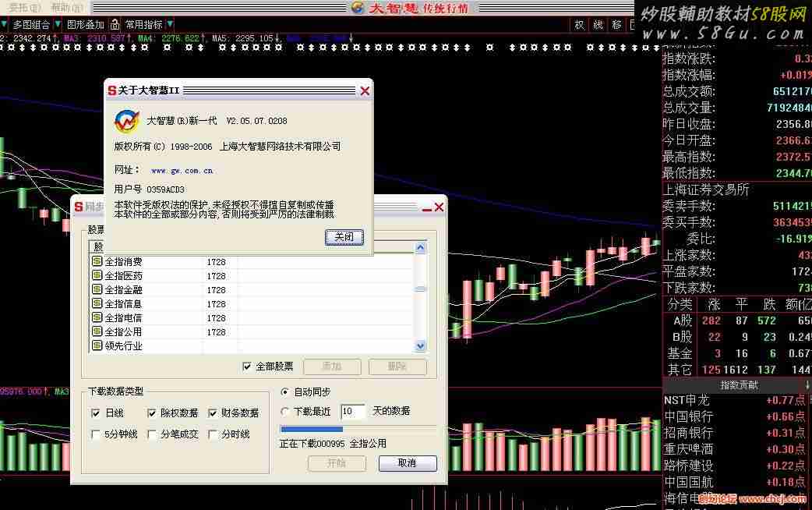This screenshot has height=510, width=812.
Task: Click the 线 toolbar button
Action: [x=598, y=24]
